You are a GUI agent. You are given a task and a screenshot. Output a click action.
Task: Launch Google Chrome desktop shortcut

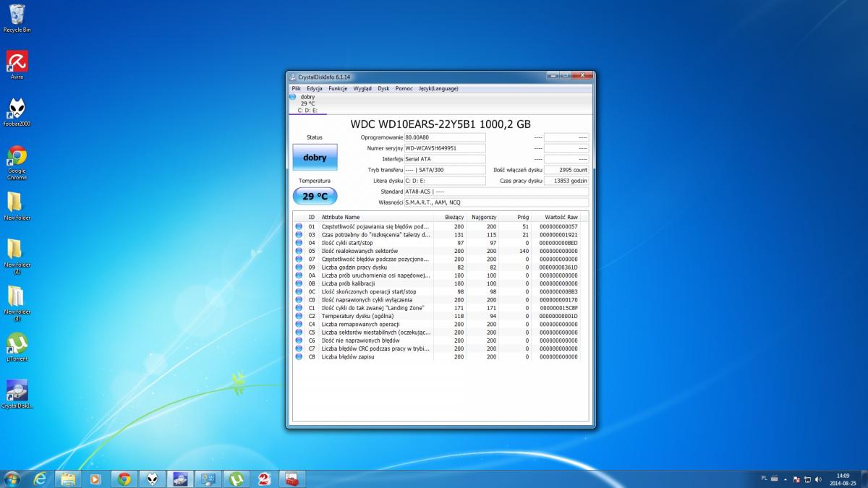point(17,162)
